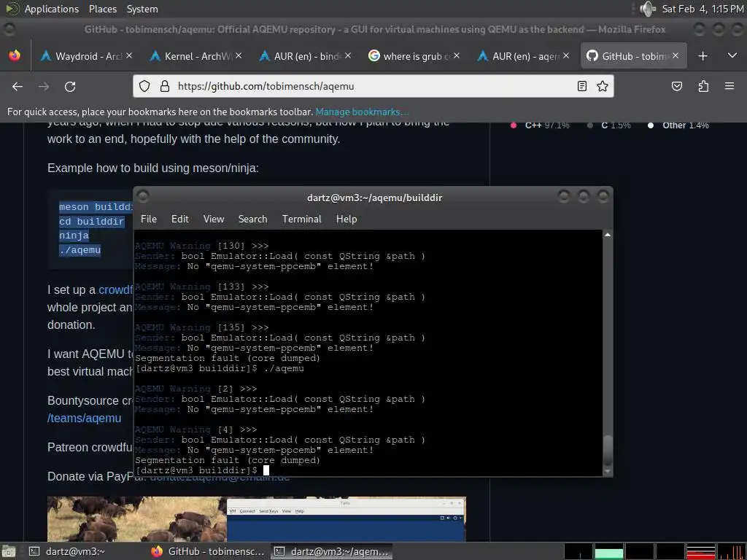
Task: Click the Other 1.4% language entry
Action: pyautogui.click(x=678, y=125)
